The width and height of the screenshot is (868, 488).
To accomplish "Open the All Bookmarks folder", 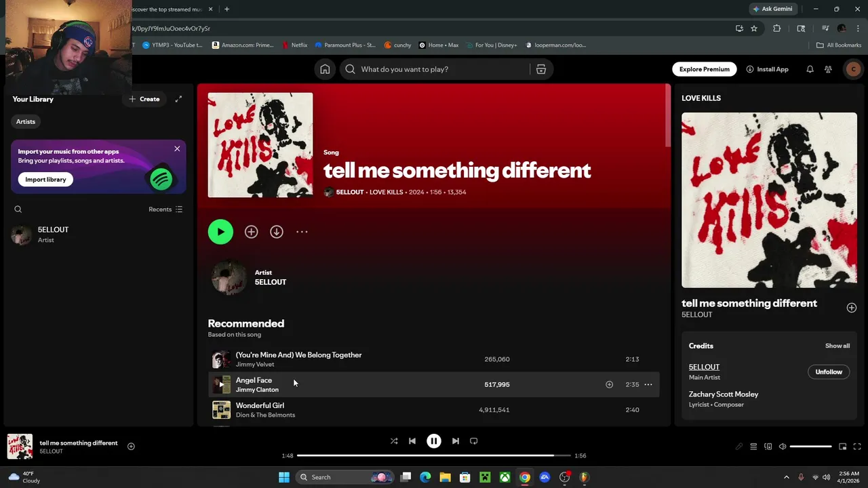I will pos(839,45).
